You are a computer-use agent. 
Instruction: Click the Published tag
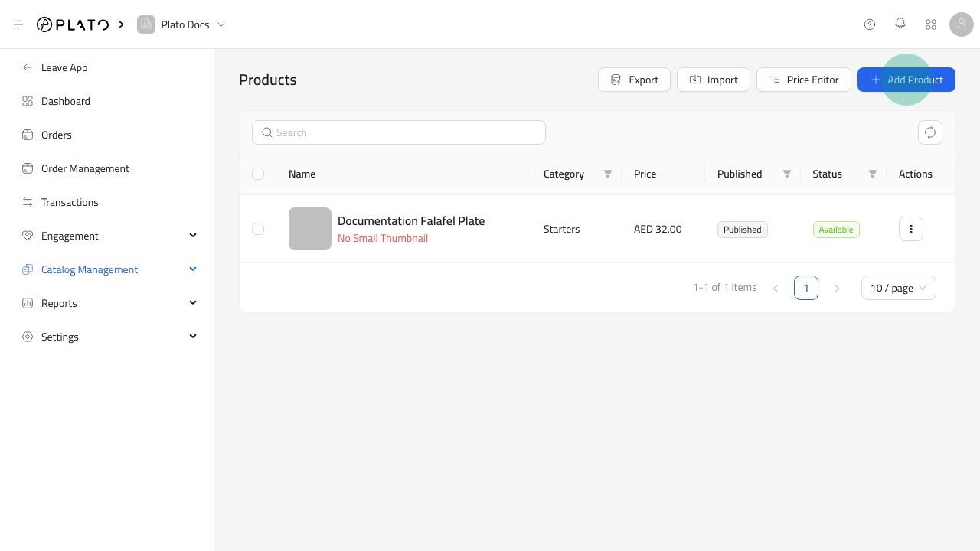[x=743, y=230]
